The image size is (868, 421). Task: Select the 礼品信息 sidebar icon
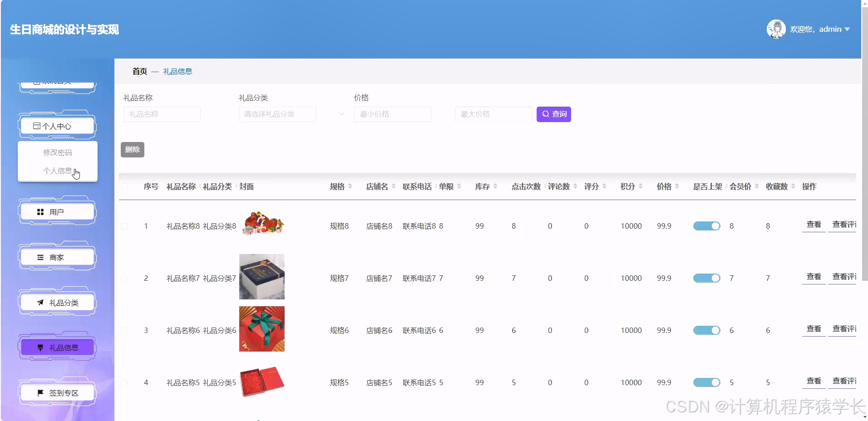click(x=39, y=347)
